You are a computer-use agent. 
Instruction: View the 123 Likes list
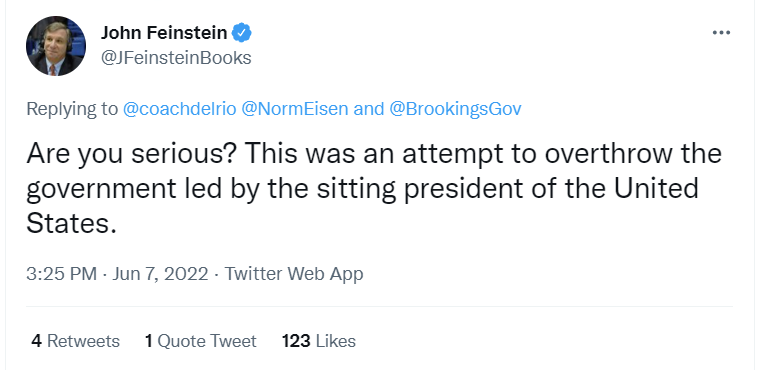click(319, 341)
